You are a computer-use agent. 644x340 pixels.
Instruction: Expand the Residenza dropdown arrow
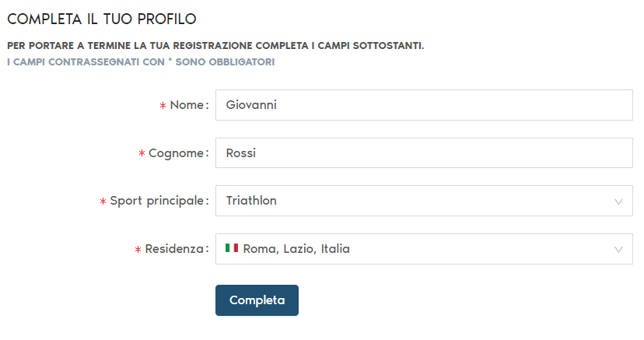(x=619, y=250)
